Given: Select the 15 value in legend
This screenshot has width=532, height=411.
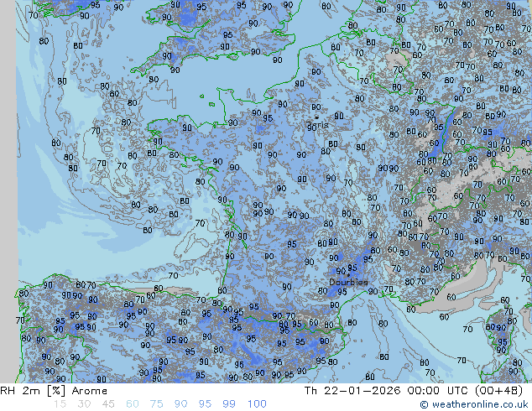Looking at the screenshot, I should point(60,404).
